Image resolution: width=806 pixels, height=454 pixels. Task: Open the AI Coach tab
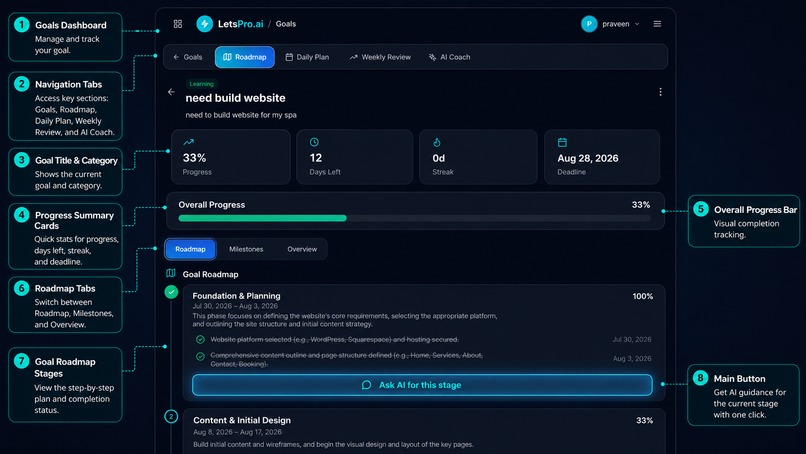(450, 57)
